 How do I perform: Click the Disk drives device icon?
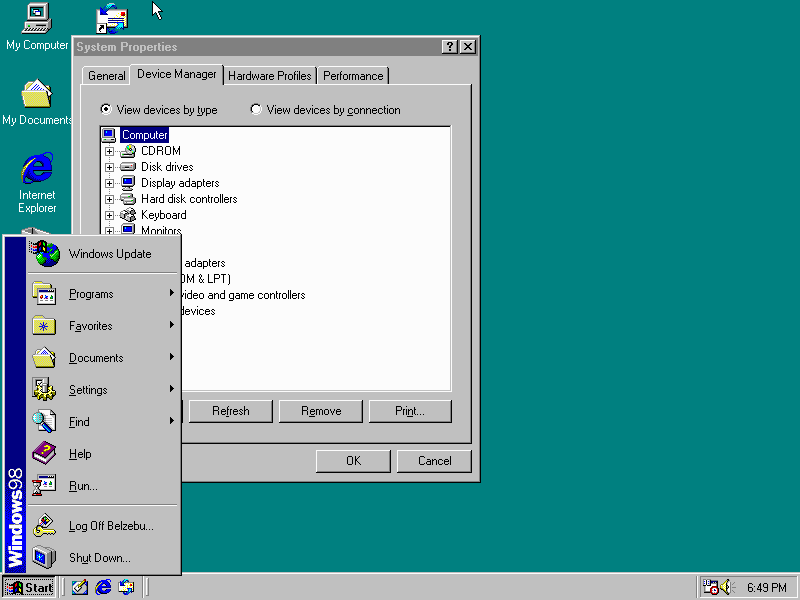point(128,167)
